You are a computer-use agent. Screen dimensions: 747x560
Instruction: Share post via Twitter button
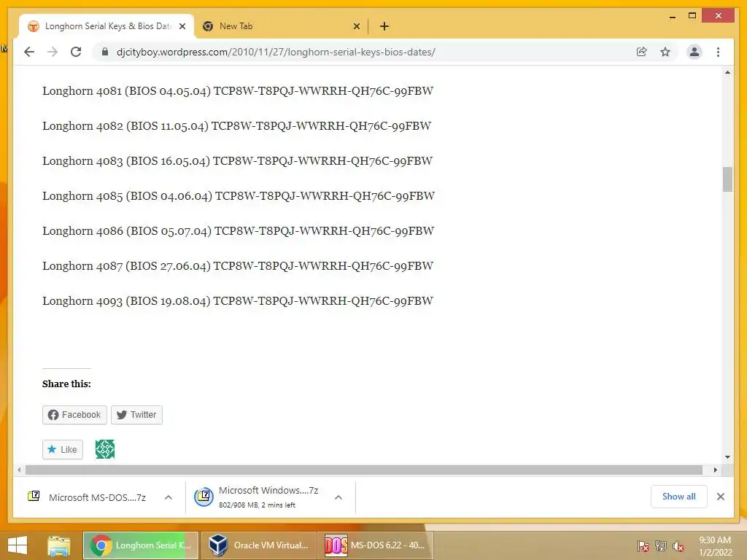point(136,415)
